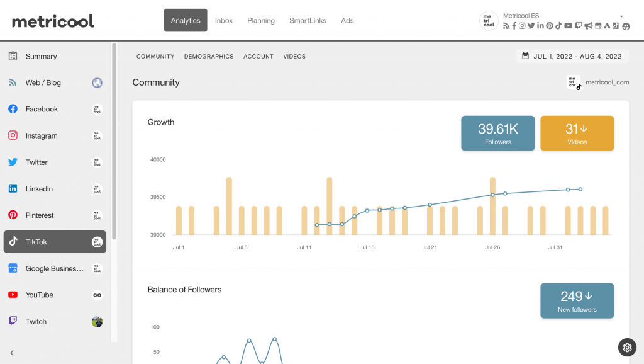Select Twitch in the sidebar
Screen dimensions: 644x364
click(x=55, y=322)
